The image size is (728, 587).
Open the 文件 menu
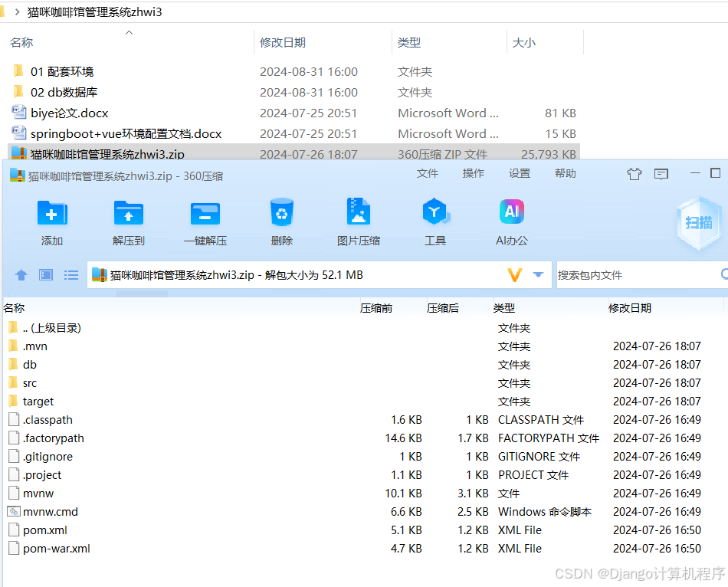428,173
